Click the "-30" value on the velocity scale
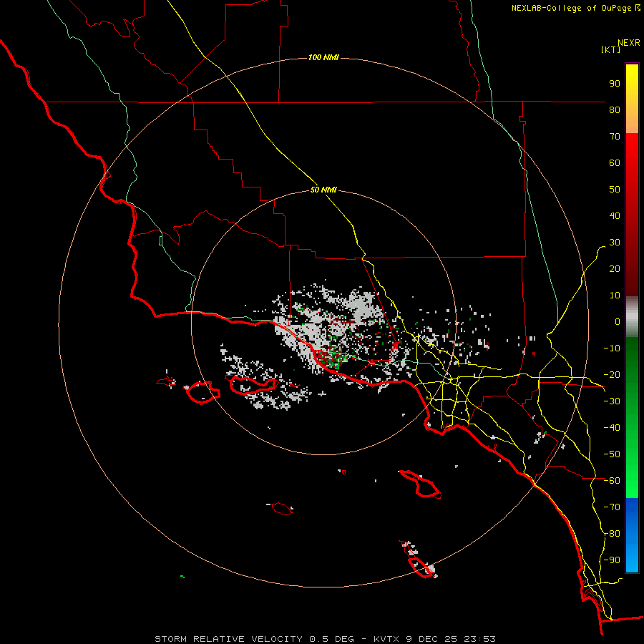Screen dimensions: 644x644 pos(612,401)
